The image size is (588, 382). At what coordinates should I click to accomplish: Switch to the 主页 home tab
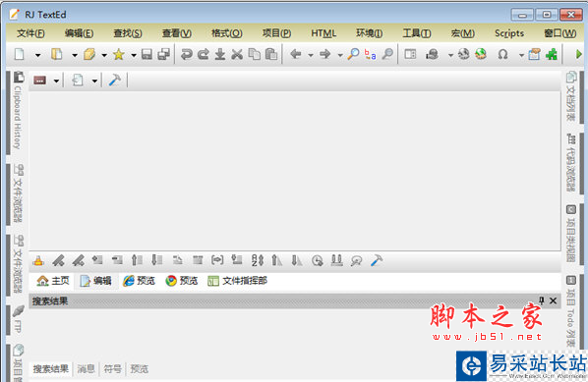click(53, 281)
